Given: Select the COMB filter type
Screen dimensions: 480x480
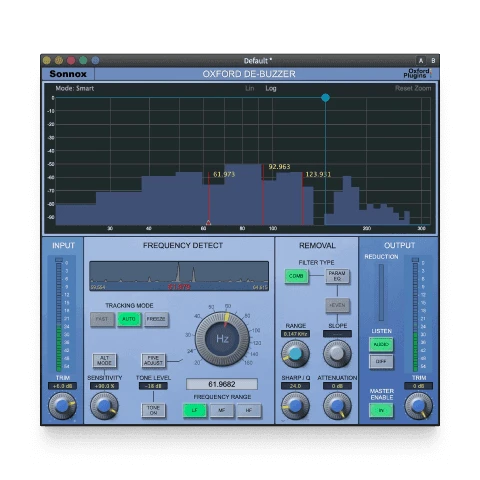Looking at the screenshot, I should pyautogui.click(x=296, y=276).
